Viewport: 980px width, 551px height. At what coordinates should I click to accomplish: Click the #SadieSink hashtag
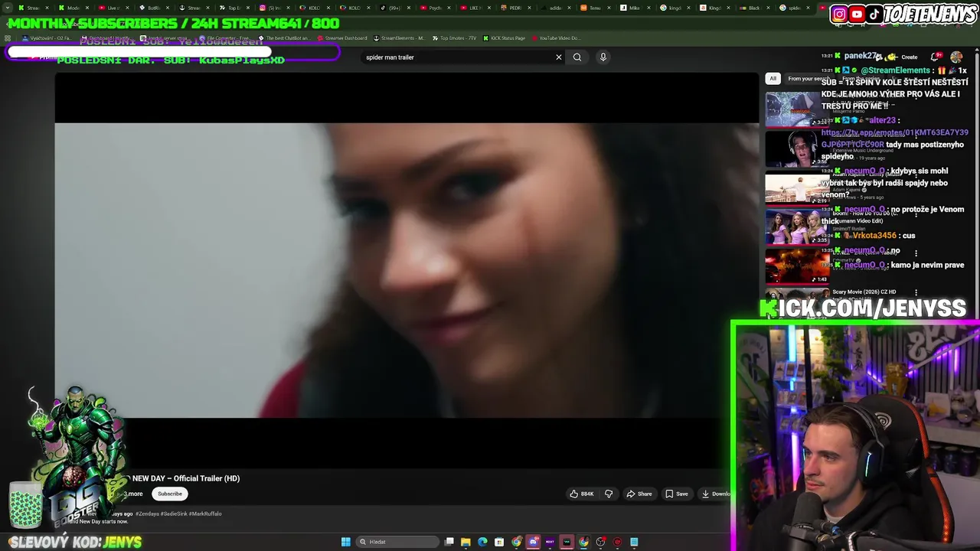coord(174,514)
